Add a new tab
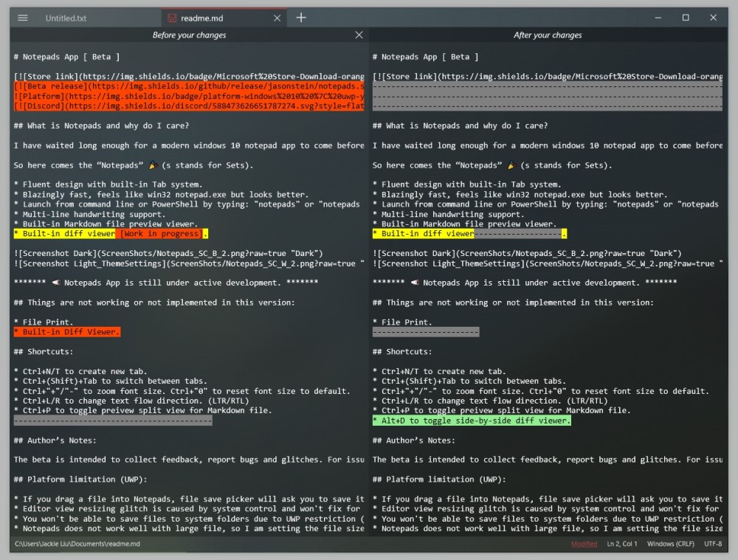 [x=301, y=18]
